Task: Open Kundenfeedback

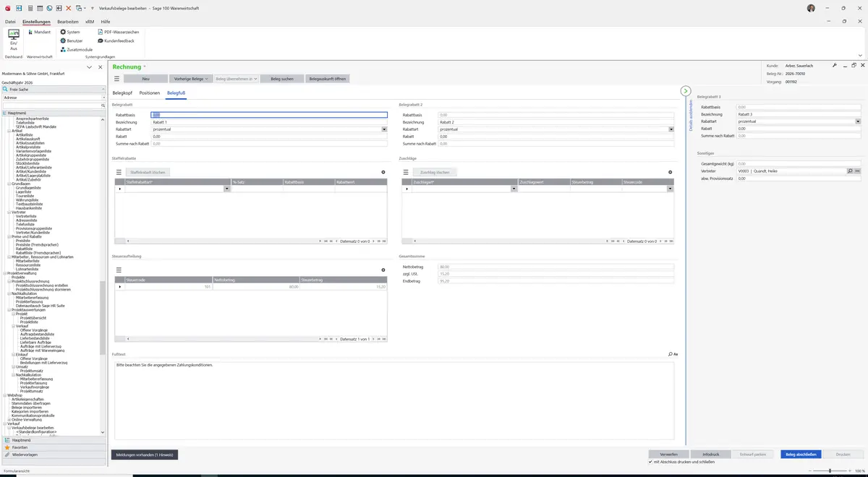Action: (116, 41)
